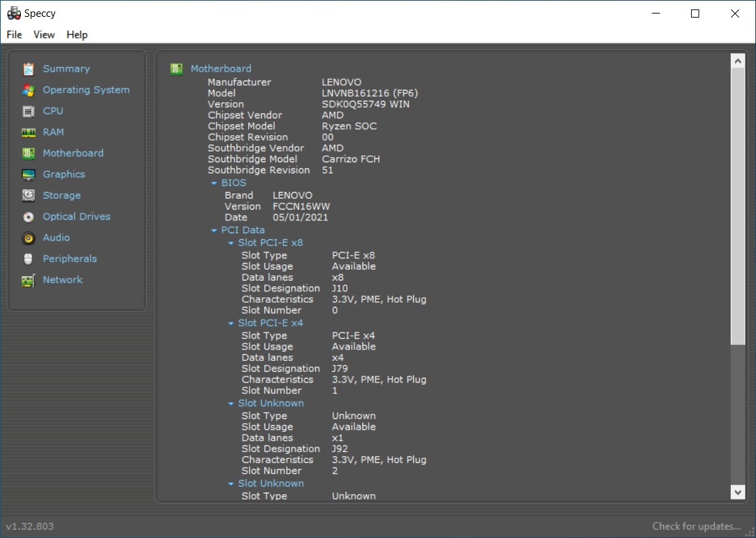Click the Southbridge Model value Carrizo FCH
Viewport: 756px width, 538px height.
coord(351,159)
